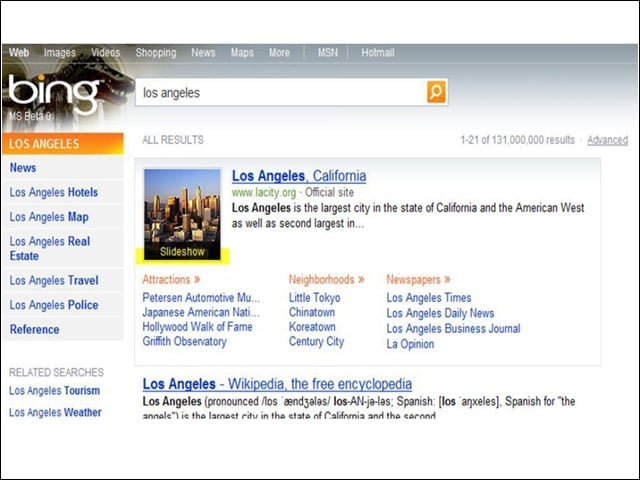Click the www.lacity.org URL
This screenshot has height=480, width=640.
264,192
